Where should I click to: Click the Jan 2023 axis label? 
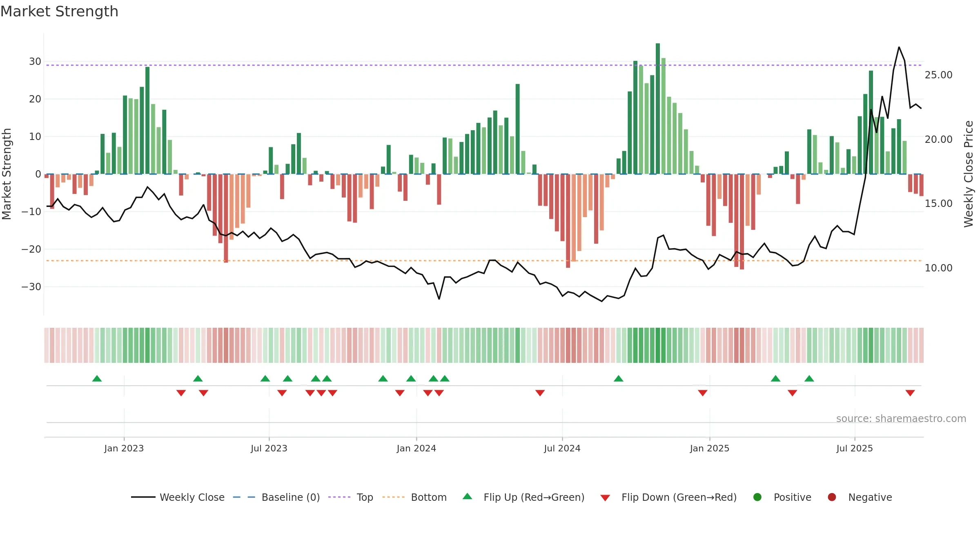(124, 448)
